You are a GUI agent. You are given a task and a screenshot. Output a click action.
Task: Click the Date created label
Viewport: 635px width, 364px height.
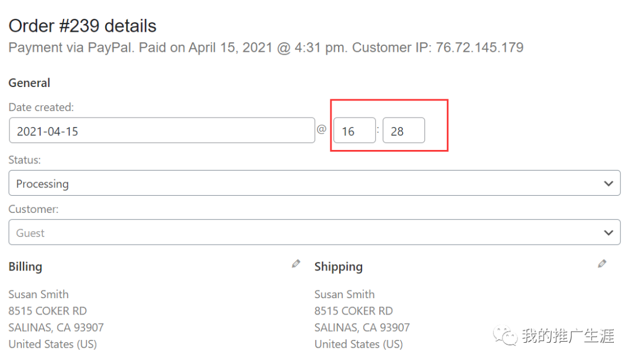point(41,107)
